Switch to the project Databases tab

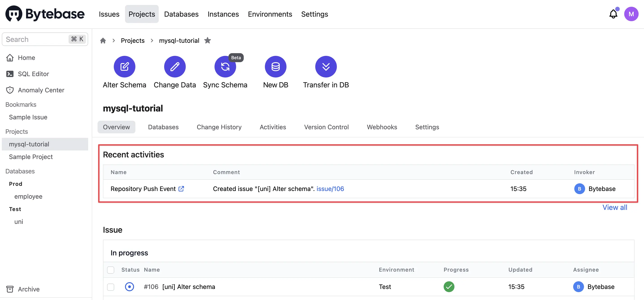click(163, 127)
